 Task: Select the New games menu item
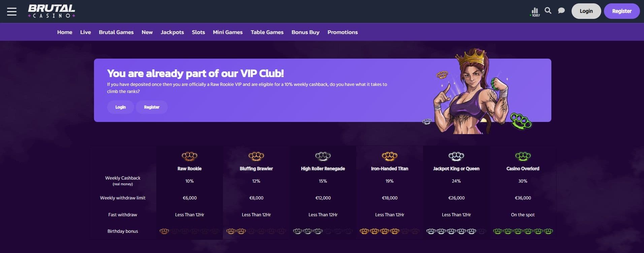click(x=147, y=32)
